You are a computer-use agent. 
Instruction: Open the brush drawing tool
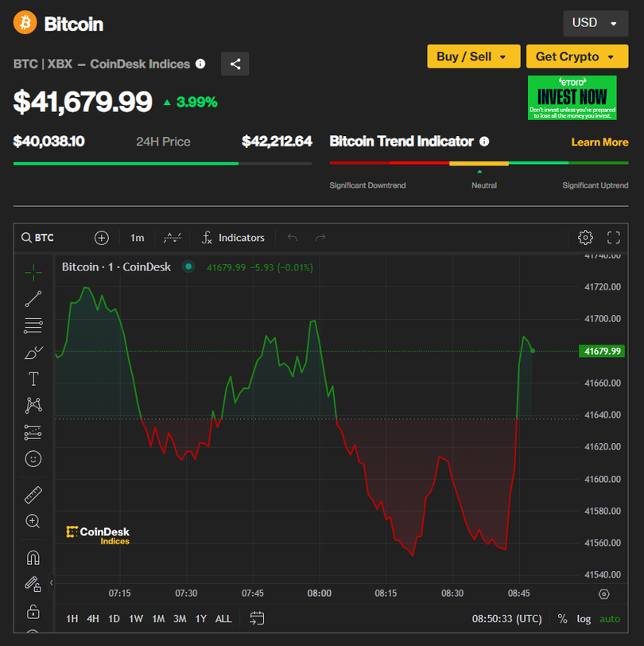click(x=33, y=352)
